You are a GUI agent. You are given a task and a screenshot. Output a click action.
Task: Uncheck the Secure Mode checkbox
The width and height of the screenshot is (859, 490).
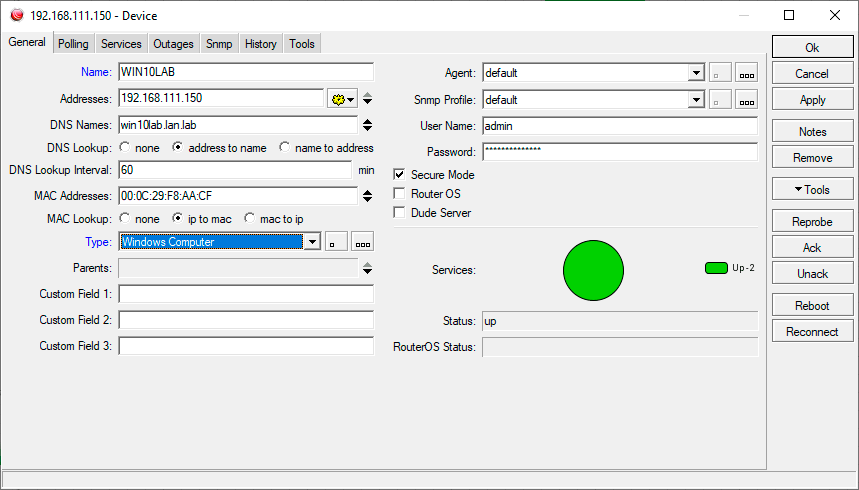click(x=399, y=174)
